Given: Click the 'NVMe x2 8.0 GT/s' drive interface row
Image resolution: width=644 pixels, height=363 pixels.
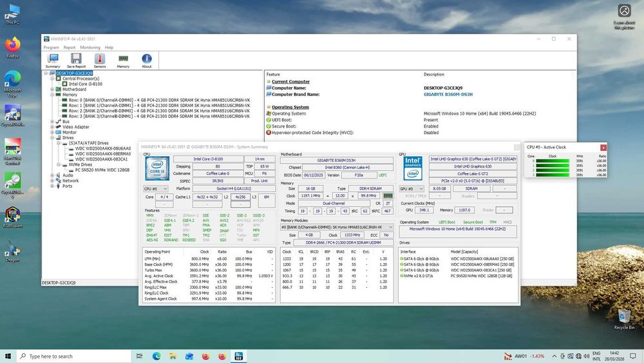Looking at the screenshot, I should point(457,276).
